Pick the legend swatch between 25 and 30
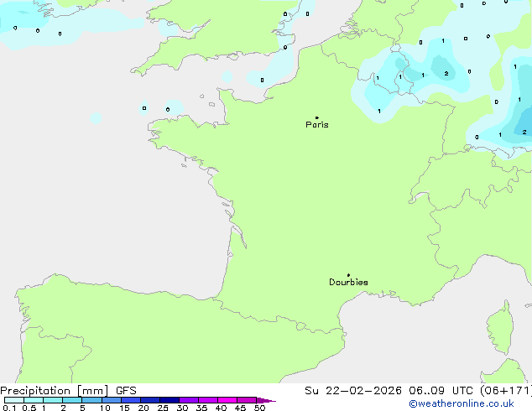 tap(170, 400)
